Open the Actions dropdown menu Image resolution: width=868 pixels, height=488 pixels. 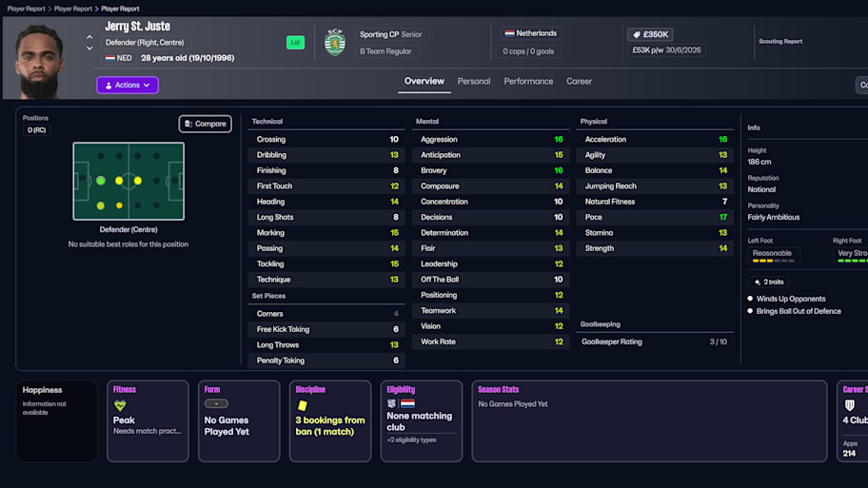coord(128,86)
